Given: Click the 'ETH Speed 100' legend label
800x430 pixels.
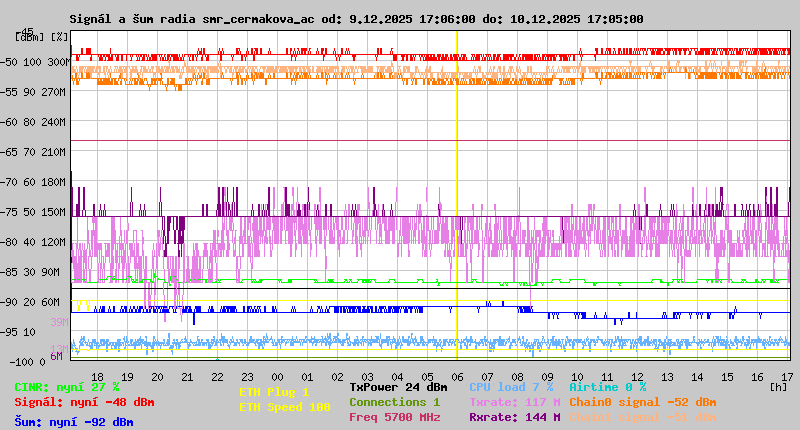Looking at the screenshot, I should click(x=285, y=407).
